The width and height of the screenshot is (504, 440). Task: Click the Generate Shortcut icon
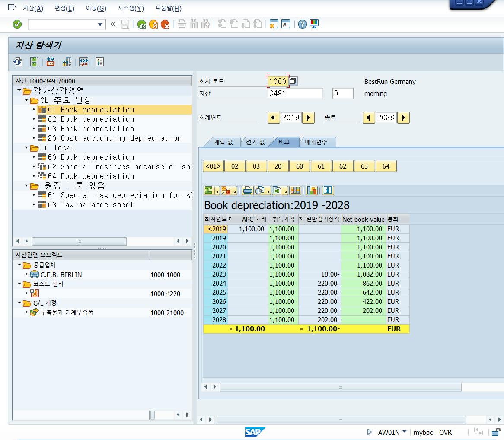coord(285,24)
